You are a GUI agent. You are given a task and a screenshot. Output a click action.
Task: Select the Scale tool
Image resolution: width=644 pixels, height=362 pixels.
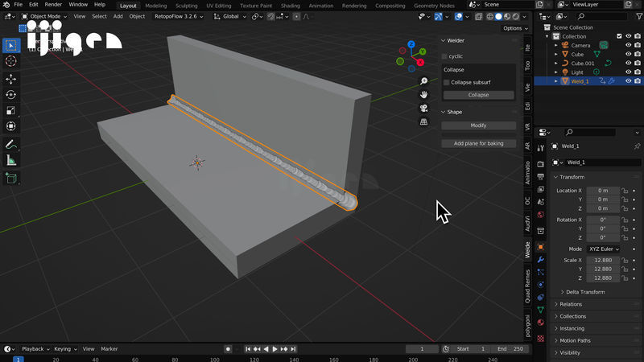(x=11, y=110)
